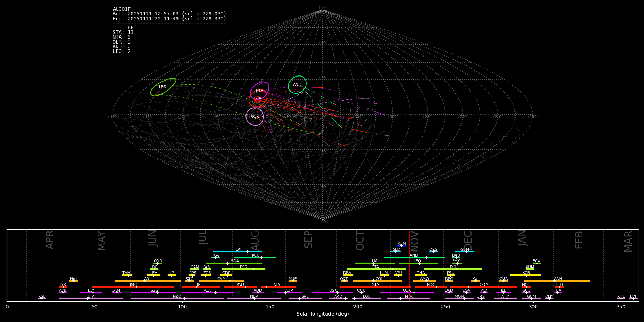Select the KUM shower bar in timeline

point(401,246)
